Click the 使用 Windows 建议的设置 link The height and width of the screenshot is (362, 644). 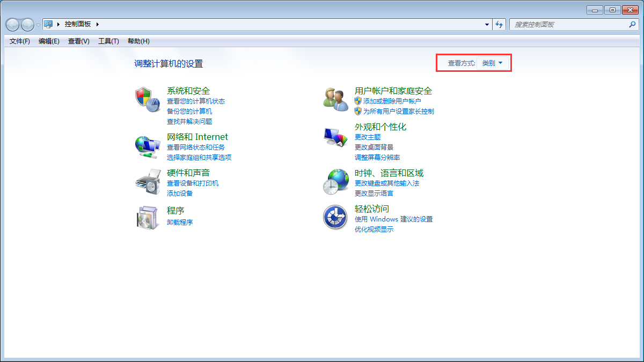(394, 219)
